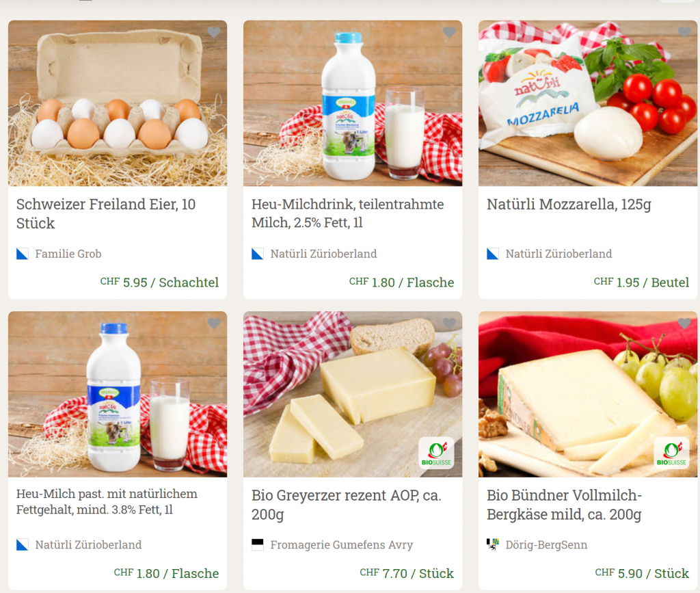700x593 pixels.
Task: Favorite the Heu-Milch past. product heart
Action: click(x=214, y=324)
